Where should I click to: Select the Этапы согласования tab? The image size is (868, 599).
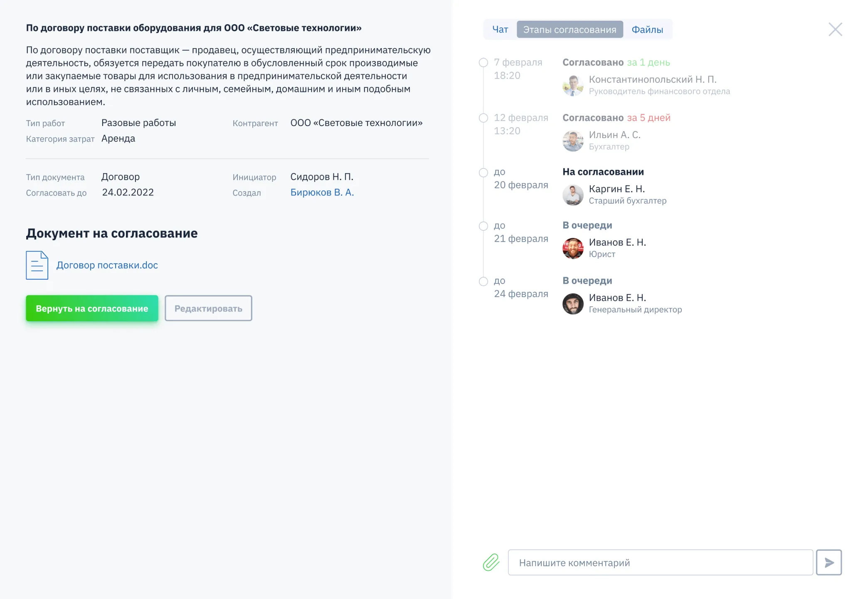(x=570, y=29)
